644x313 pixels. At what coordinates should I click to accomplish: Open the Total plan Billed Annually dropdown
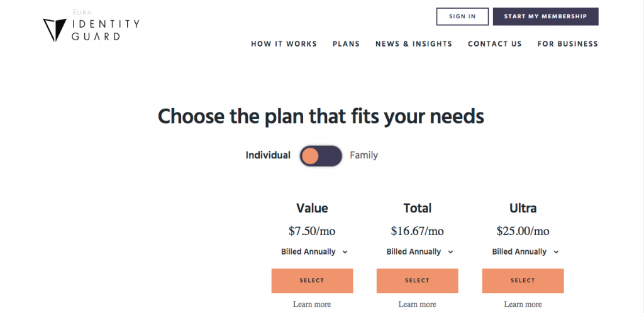point(419,252)
